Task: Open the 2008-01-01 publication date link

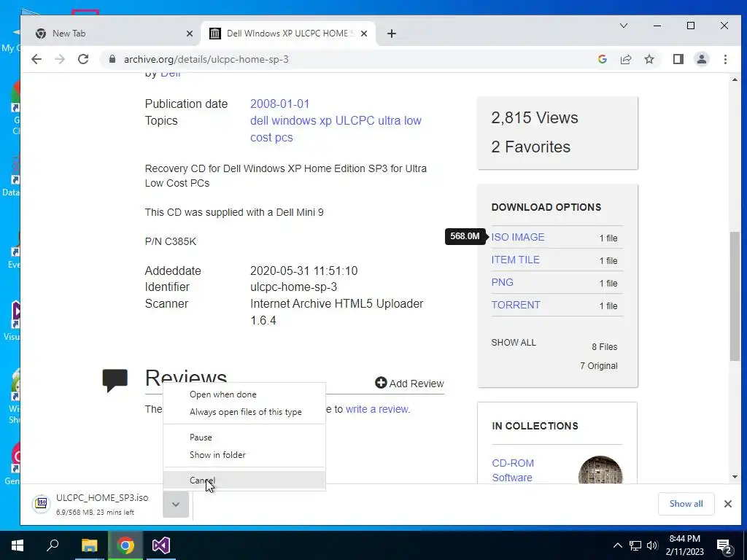Action: click(x=279, y=104)
